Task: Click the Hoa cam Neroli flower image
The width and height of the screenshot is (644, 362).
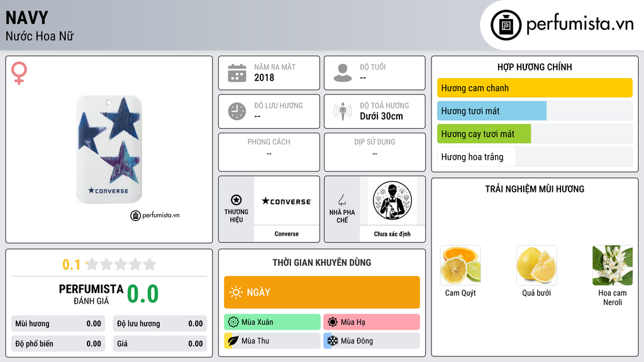Action: pyautogui.click(x=613, y=266)
